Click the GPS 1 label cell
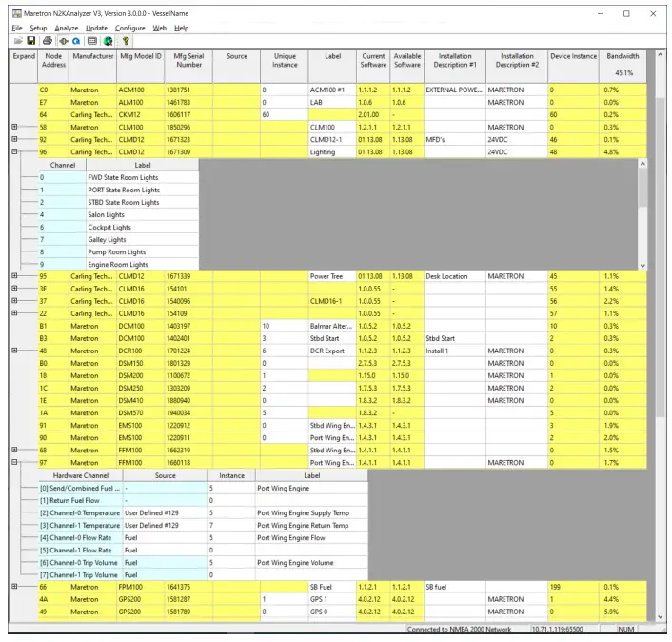This screenshot has height=642, width=672. (x=331, y=599)
